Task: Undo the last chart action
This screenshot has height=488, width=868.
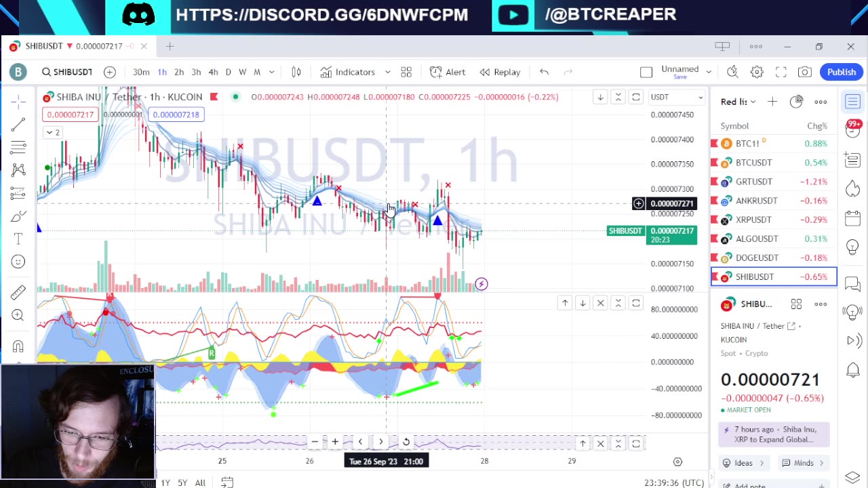Action: tap(544, 72)
